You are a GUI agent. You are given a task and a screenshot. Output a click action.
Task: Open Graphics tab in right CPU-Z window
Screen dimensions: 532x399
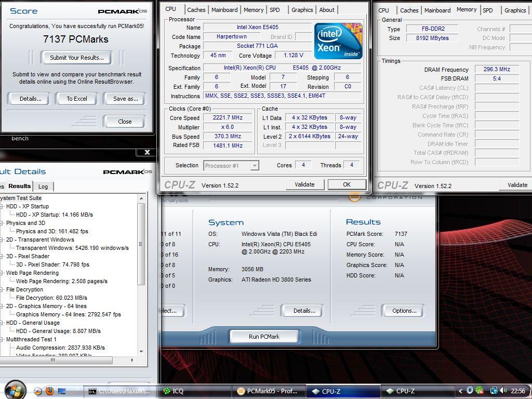(x=515, y=10)
